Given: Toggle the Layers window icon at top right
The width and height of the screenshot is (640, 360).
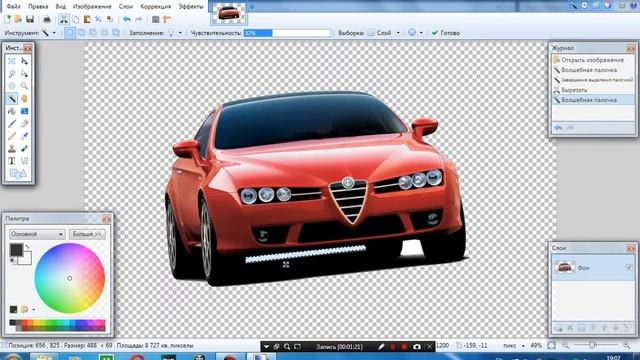Looking at the screenshot, I should [596, 5].
